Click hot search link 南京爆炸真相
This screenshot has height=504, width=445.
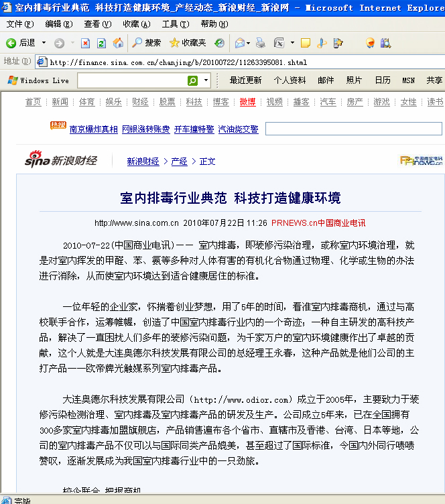coord(94,129)
